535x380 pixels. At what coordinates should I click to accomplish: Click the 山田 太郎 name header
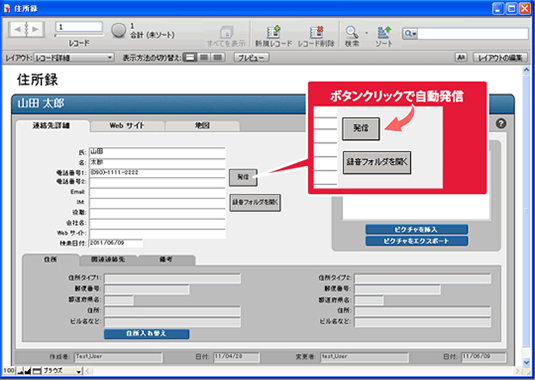click(41, 103)
